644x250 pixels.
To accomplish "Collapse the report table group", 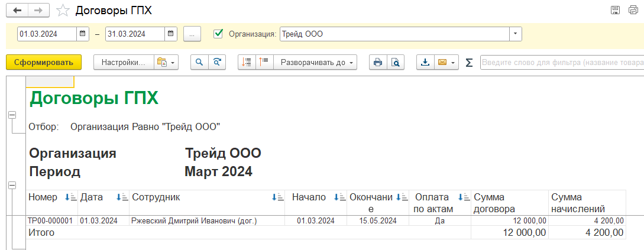I will coord(12,186).
